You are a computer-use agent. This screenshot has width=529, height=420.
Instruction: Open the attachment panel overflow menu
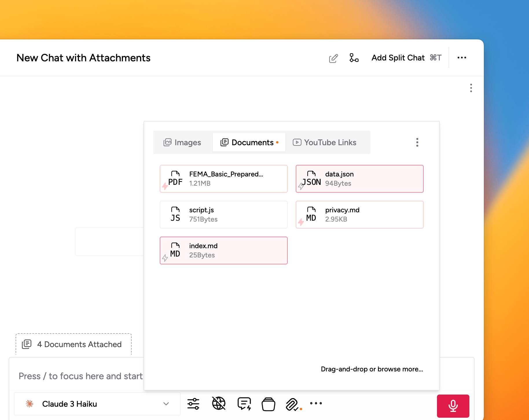417,142
